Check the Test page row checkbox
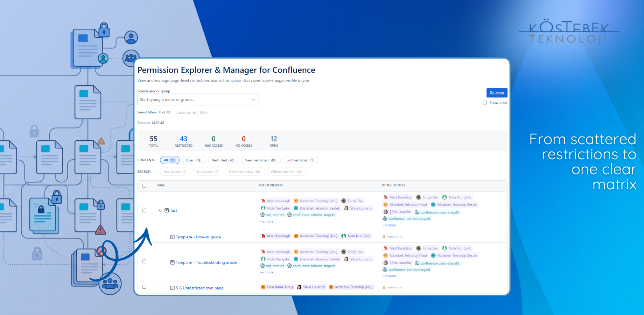This screenshot has height=315, width=644. pos(144,210)
